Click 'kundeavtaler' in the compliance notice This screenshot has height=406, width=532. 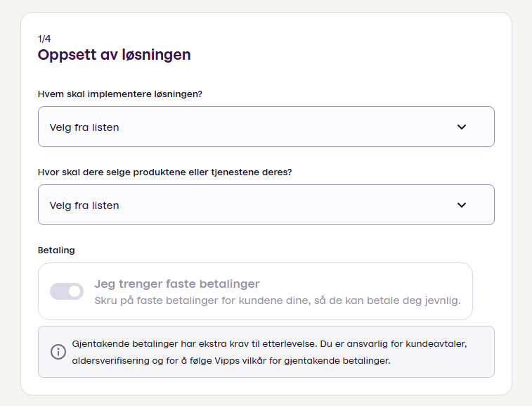450,345
